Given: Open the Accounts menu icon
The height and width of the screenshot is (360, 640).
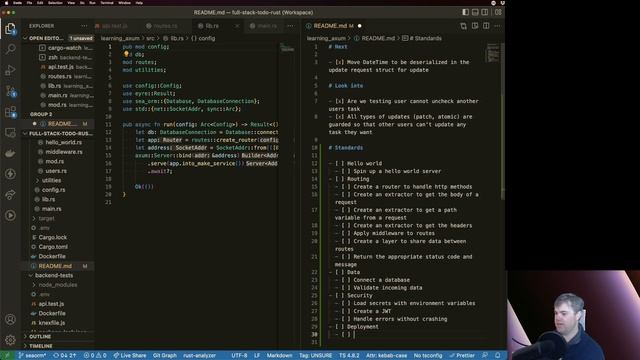Looking at the screenshot, I should coord(10,319).
